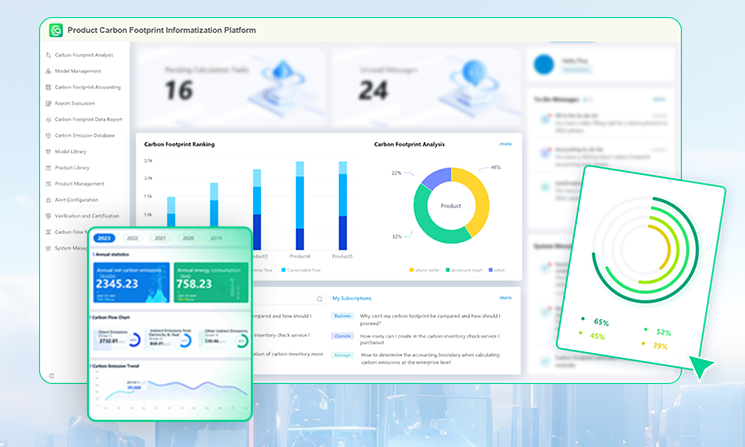
Task: Toggle the silicon wafer legend swatch
Action: [x=411, y=270]
